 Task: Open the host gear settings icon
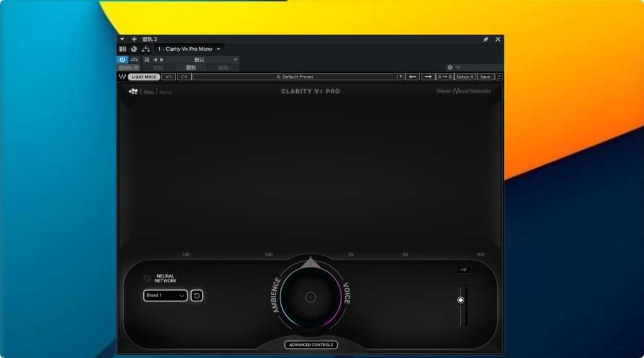tap(450, 67)
